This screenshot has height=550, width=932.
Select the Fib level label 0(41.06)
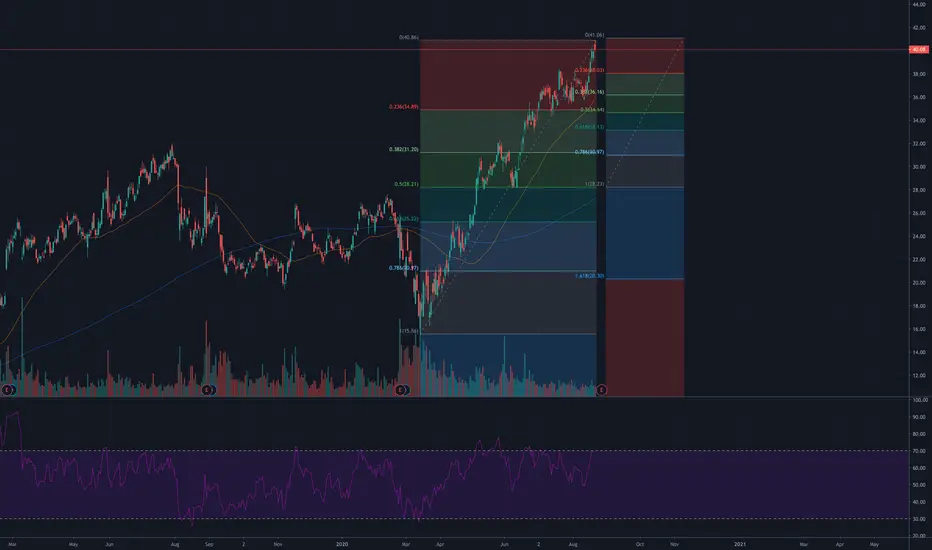point(594,35)
